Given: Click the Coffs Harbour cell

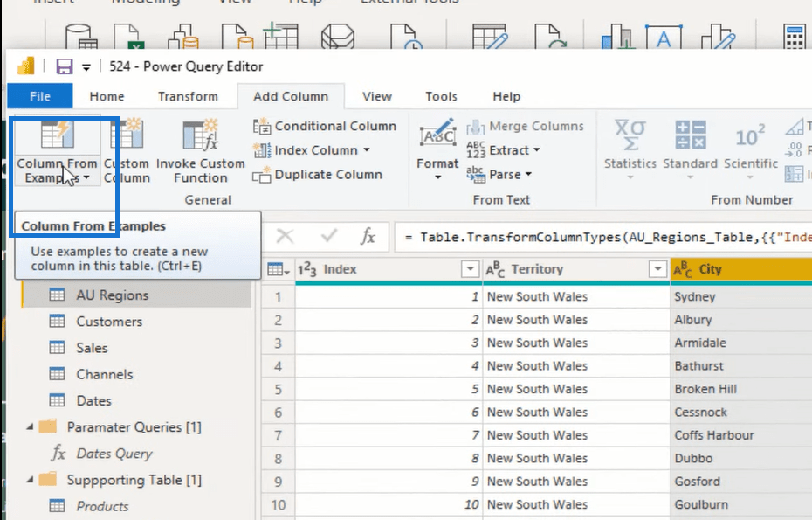Looking at the screenshot, I should (741, 435).
